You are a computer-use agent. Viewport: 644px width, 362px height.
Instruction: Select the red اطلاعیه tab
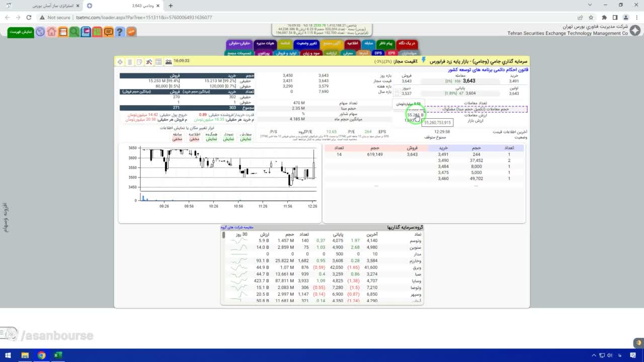pos(352,43)
